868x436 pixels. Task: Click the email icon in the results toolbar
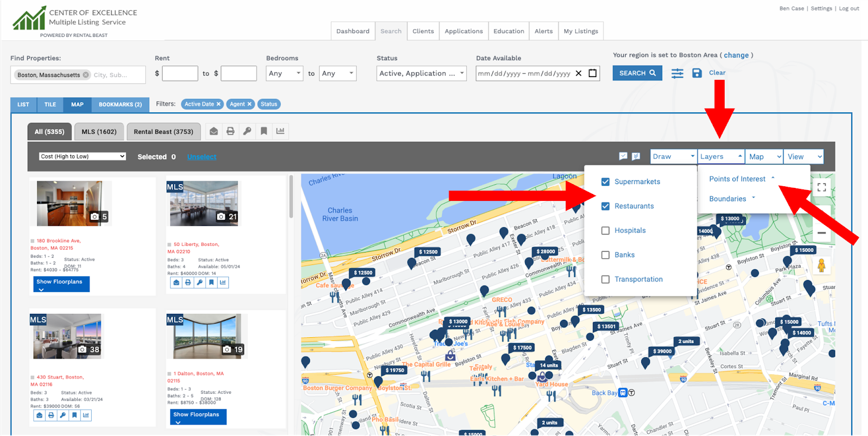click(214, 131)
